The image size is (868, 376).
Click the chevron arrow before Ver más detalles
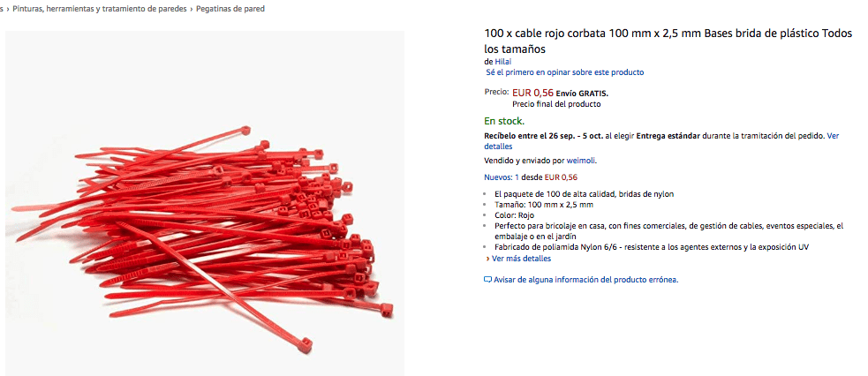click(487, 259)
